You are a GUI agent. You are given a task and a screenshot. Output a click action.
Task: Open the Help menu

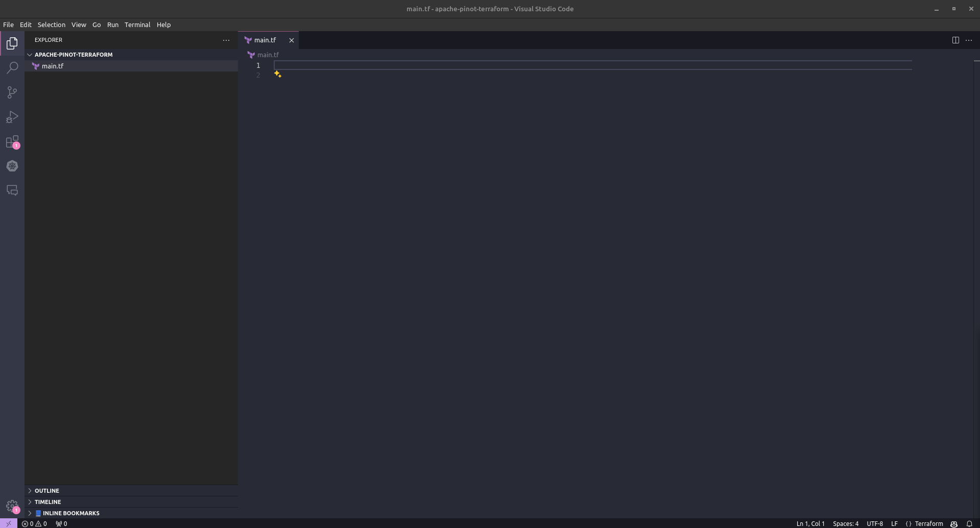point(163,25)
